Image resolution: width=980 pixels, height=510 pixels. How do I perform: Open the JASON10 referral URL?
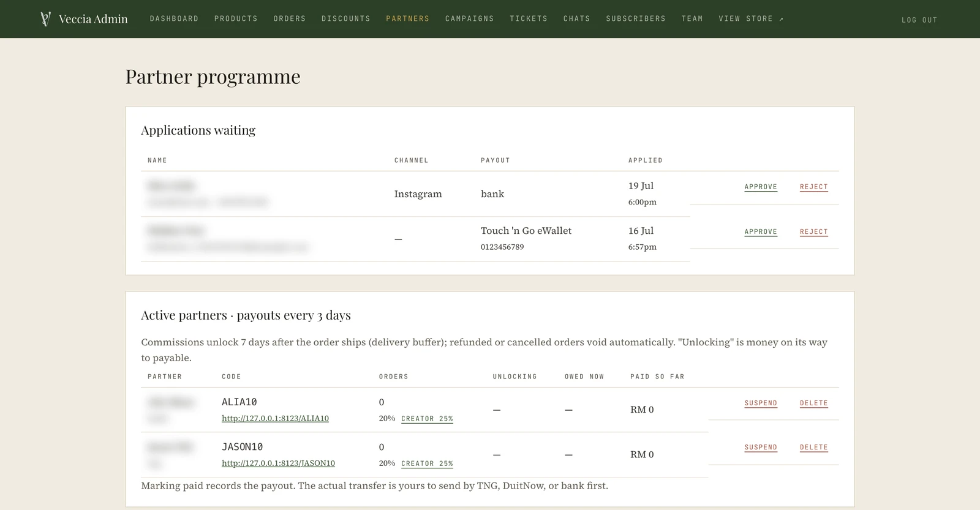(278, 463)
